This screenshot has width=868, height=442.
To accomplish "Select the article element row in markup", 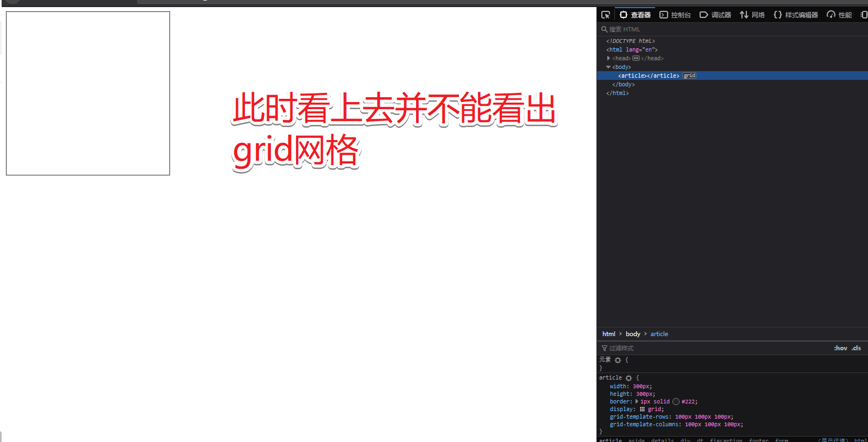I will 732,75.
